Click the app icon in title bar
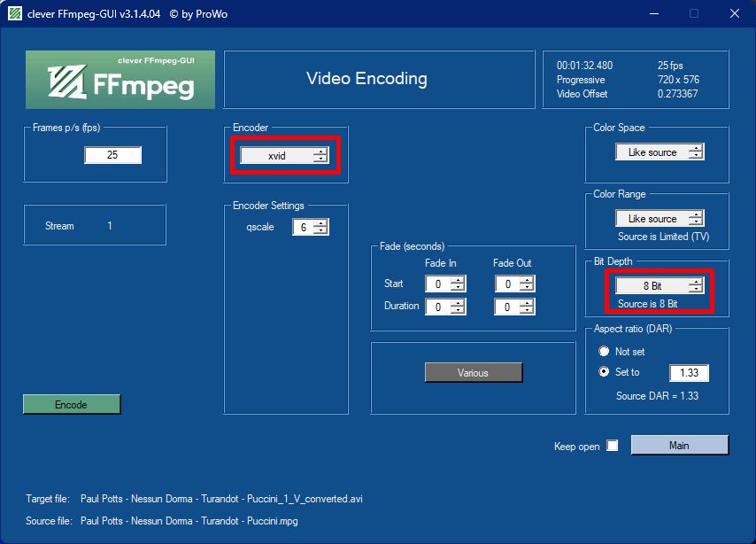Viewport: 756px width, 544px height. [15, 13]
